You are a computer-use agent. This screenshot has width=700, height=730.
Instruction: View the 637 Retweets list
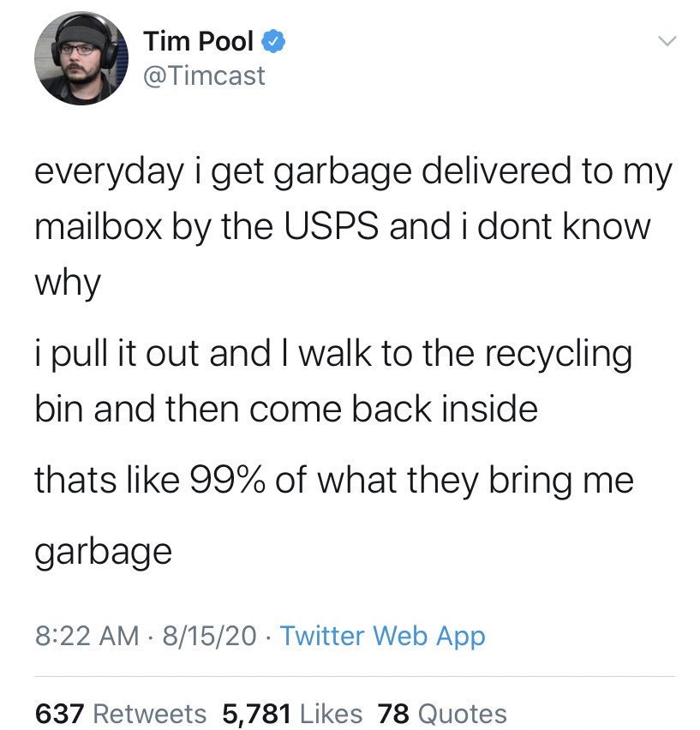121,714
